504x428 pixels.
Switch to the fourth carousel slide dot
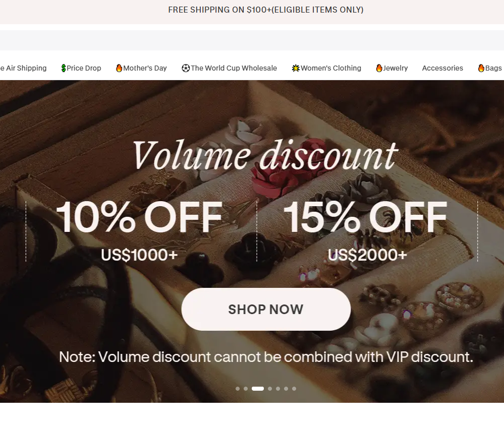click(270, 389)
